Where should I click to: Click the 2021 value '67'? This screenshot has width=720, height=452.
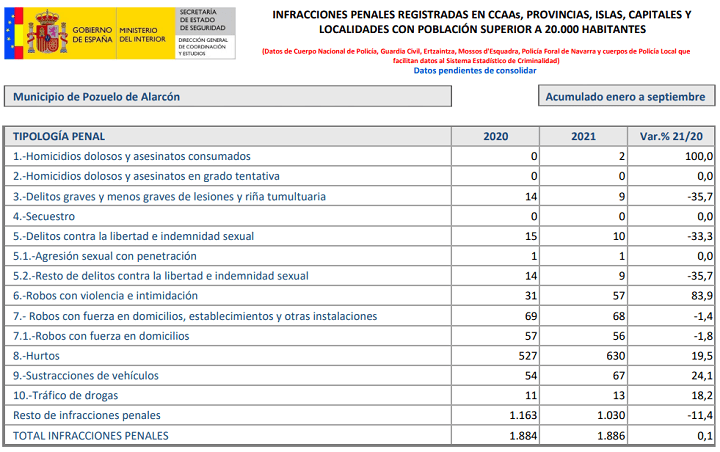click(x=619, y=375)
